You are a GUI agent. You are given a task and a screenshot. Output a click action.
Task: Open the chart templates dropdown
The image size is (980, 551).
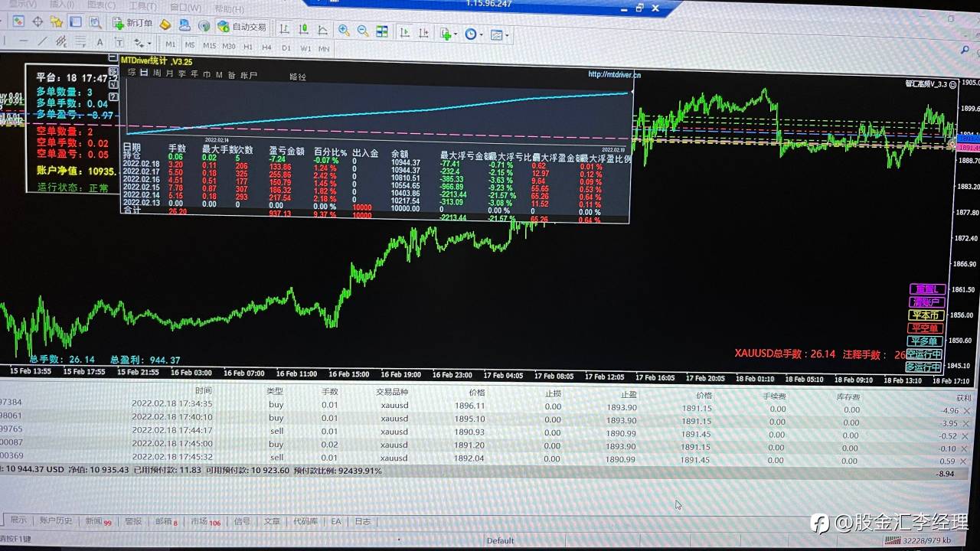coord(499,35)
